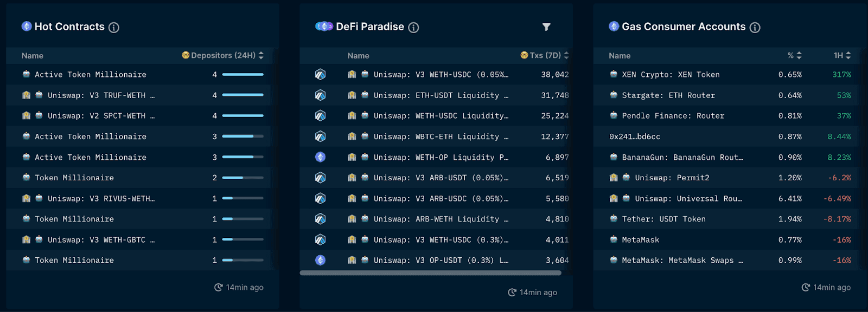
Task: Click the entity building icon on TRUF-WETH row
Action: click(26, 95)
